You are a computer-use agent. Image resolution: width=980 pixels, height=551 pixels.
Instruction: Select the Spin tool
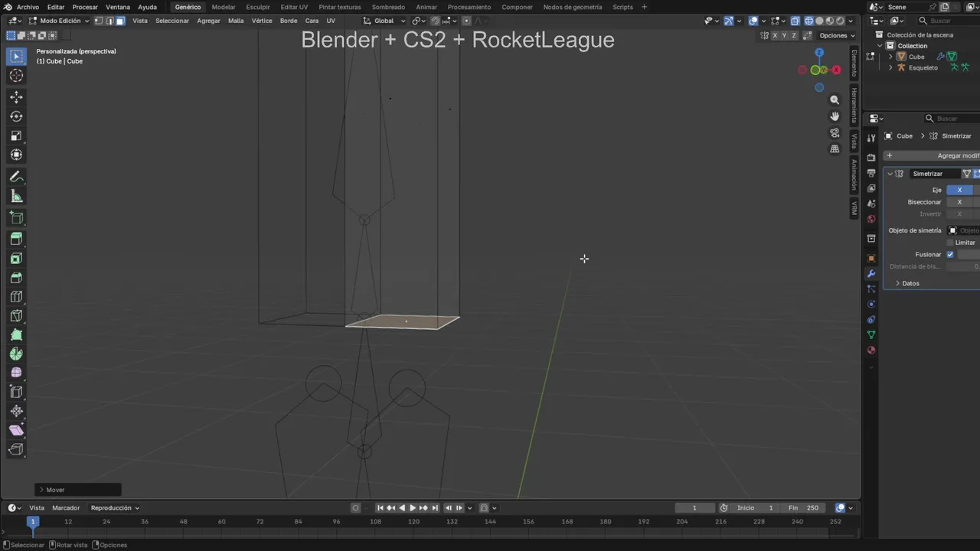(x=16, y=354)
